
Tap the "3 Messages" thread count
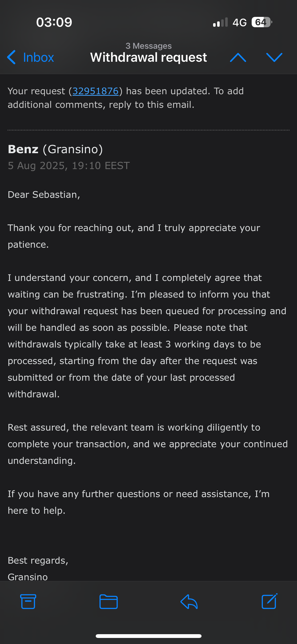click(148, 46)
